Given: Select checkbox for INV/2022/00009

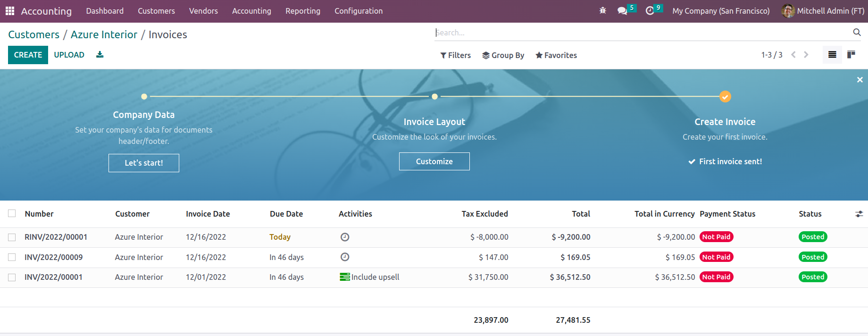Looking at the screenshot, I should pyautogui.click(x=12, y=257).
